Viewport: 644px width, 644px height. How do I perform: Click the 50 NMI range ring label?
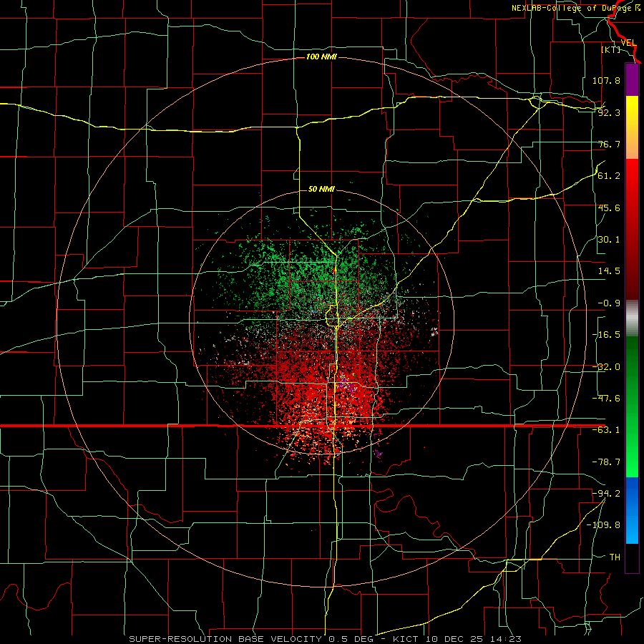(x=321, y=189)
